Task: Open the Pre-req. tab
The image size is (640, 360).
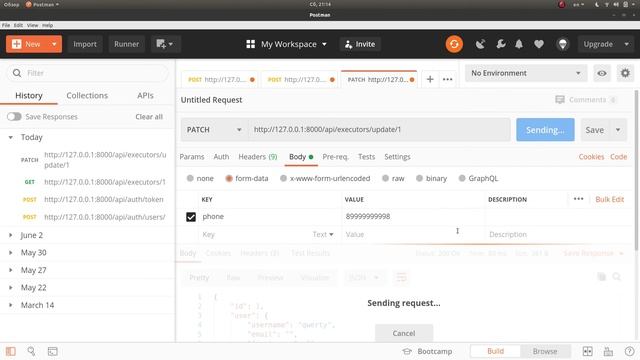Action: click(335, 157)
